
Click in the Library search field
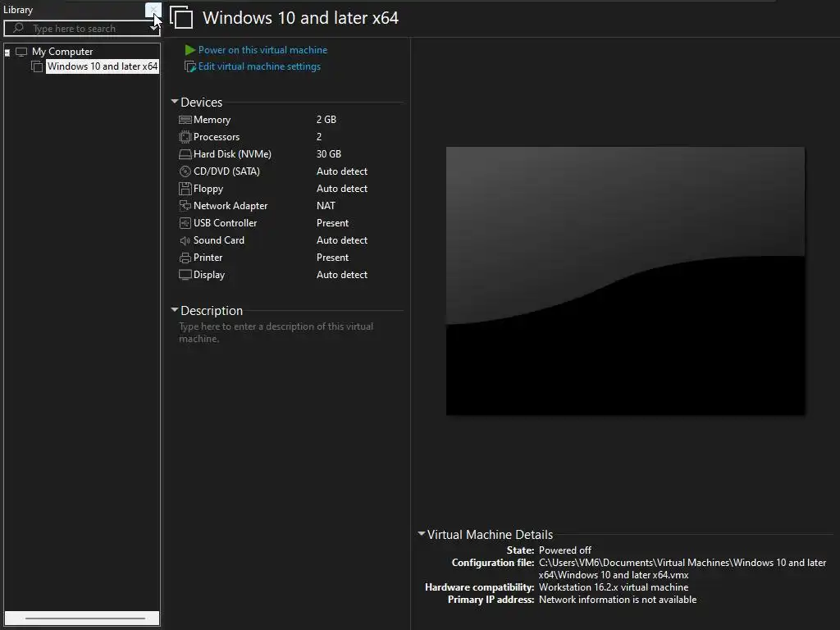click(x=82, y=29)
